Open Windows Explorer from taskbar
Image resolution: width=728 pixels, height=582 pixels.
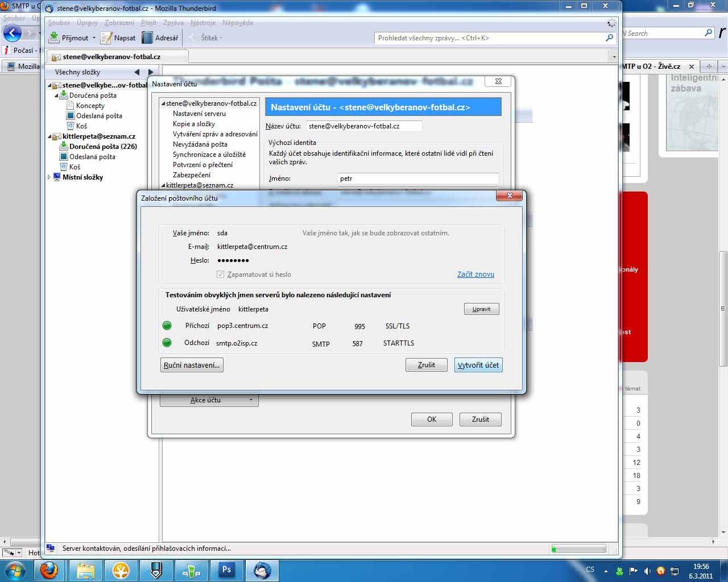(x=85, y=570)
